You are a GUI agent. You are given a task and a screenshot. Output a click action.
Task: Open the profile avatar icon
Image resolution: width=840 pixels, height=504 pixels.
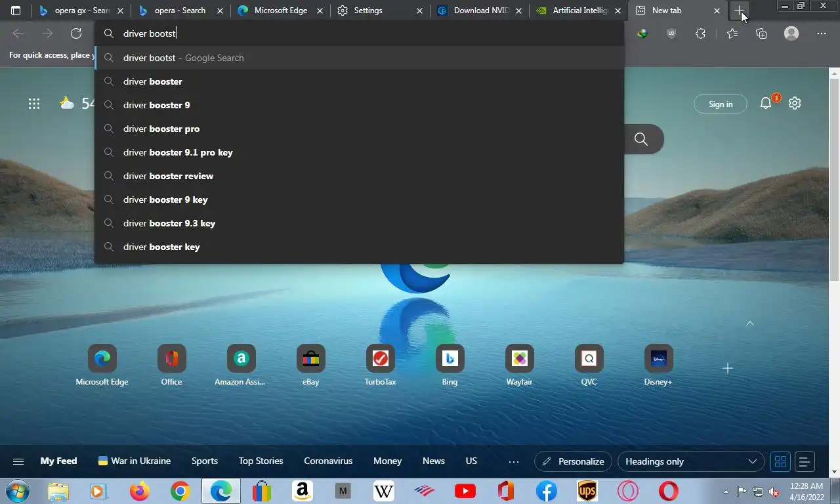click(791, 33)
